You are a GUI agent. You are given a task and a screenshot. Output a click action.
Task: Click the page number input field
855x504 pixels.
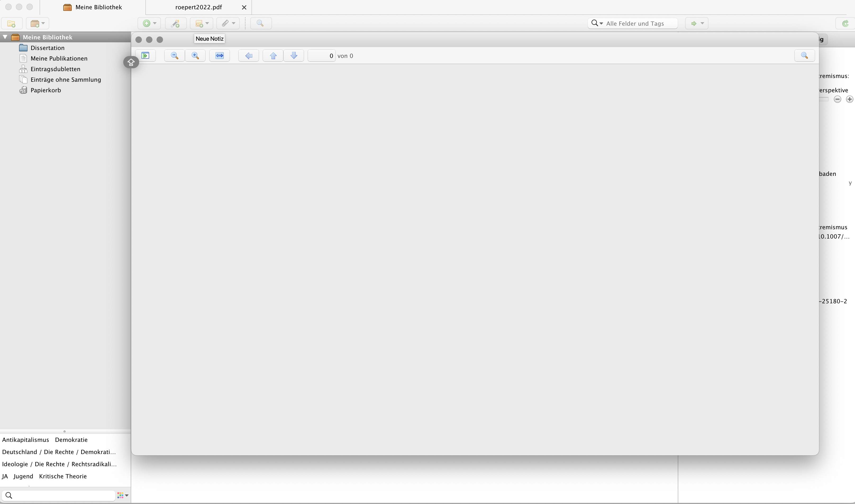click(321, 56)
